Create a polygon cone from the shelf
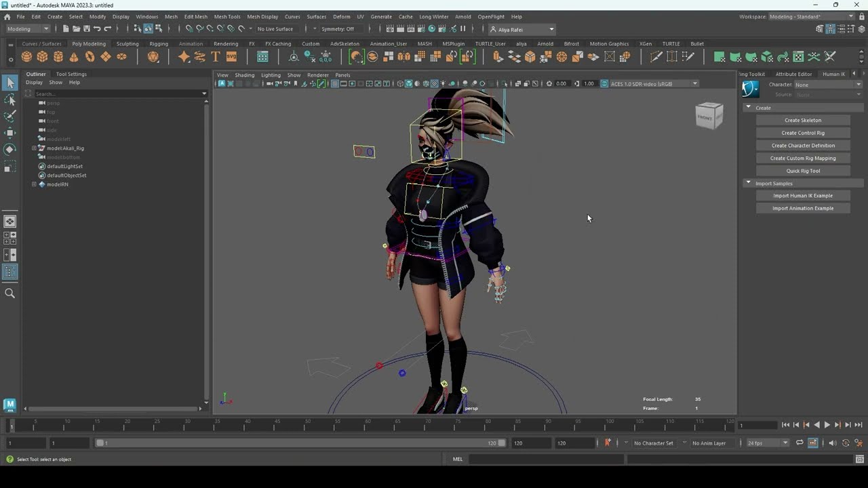The width and height of the screenshot is (868, 488). (x=74, y=57)
